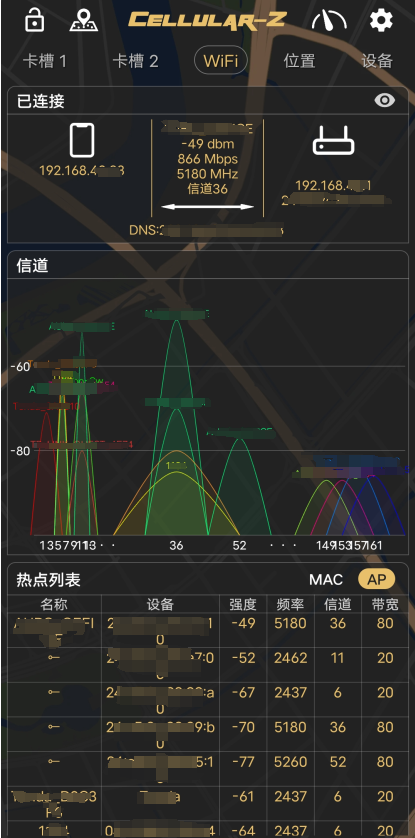Tap the Cellular-Z app title
Image resolution: width=415 pixels, height=838 pixels.
(x=207, y=20)
